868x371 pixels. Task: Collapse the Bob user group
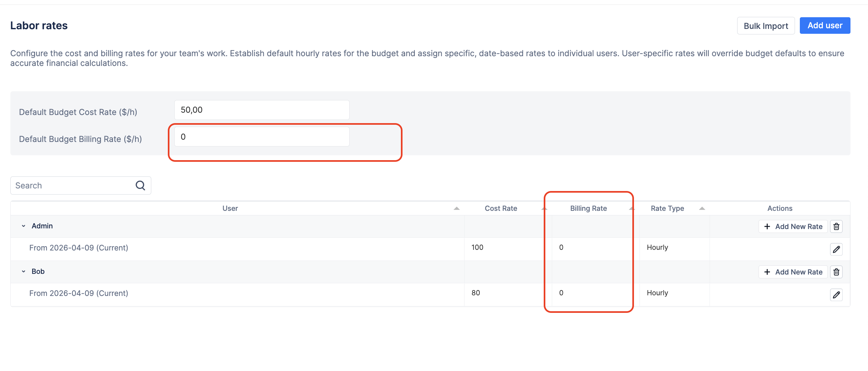24,272
